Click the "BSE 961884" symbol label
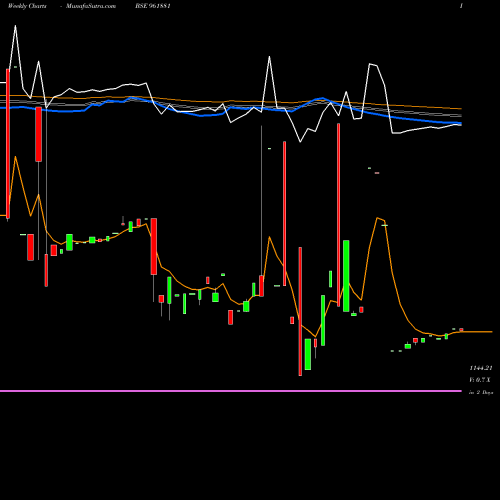The image size is (500, 500). pyautogui.click(x=153, y=6)
